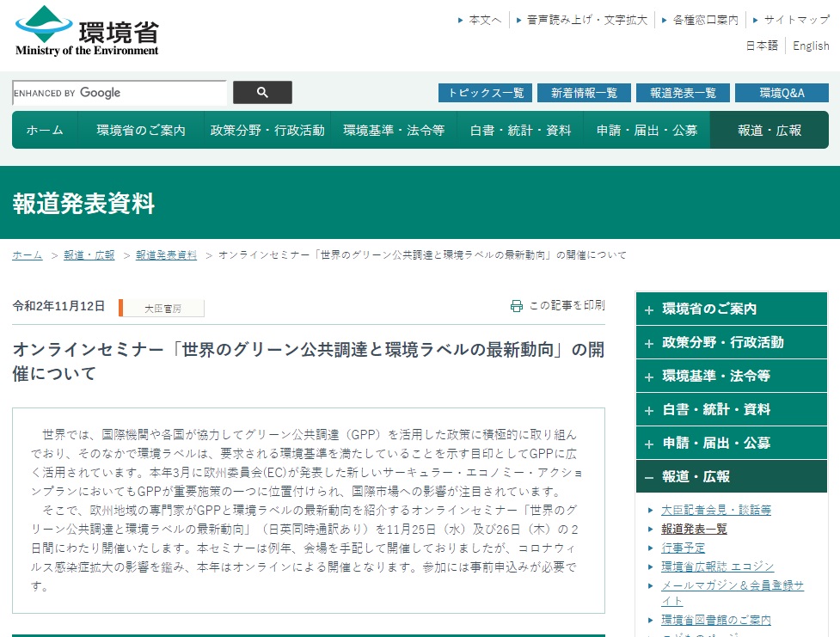This screenshot has height=637, width=840.
Task: Click the magnifying glass search button
Action: tap(262, 93)
